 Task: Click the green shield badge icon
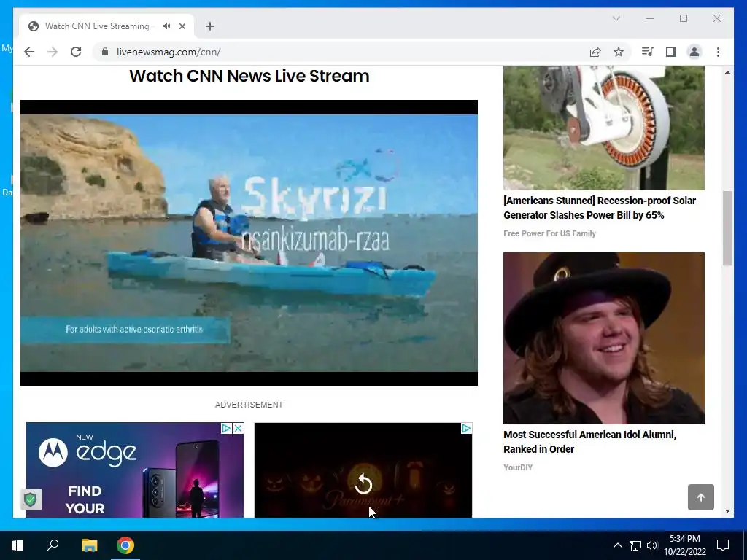point(31,499)
